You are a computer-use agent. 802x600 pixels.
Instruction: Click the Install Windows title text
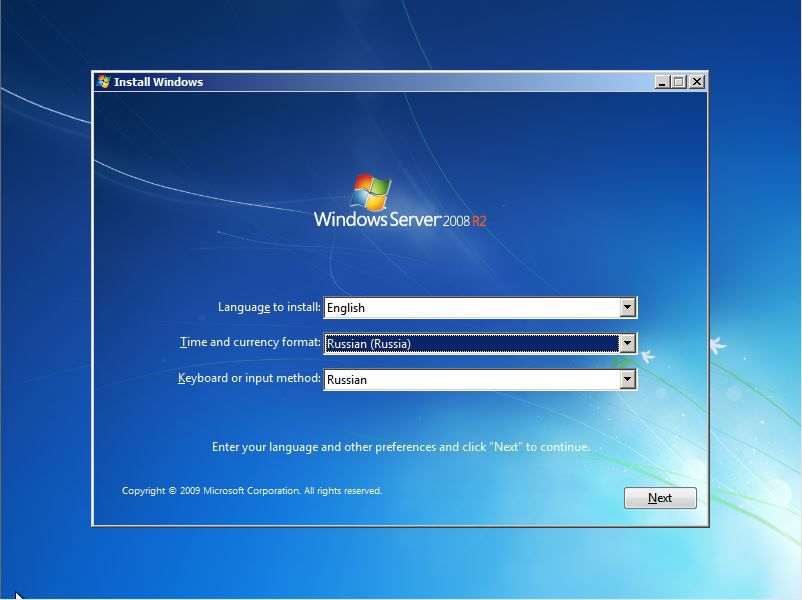(158, 82)
